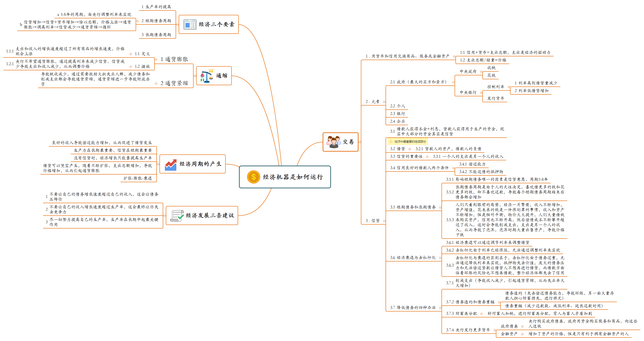Click the gold dollar coin icon
This screenshot has height=341, width=644.
pos(253,177)
